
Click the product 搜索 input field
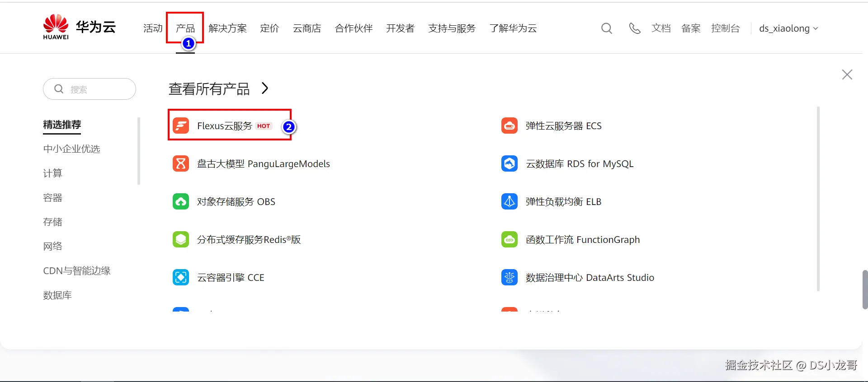pyautogui.click(x=90, y=89)
